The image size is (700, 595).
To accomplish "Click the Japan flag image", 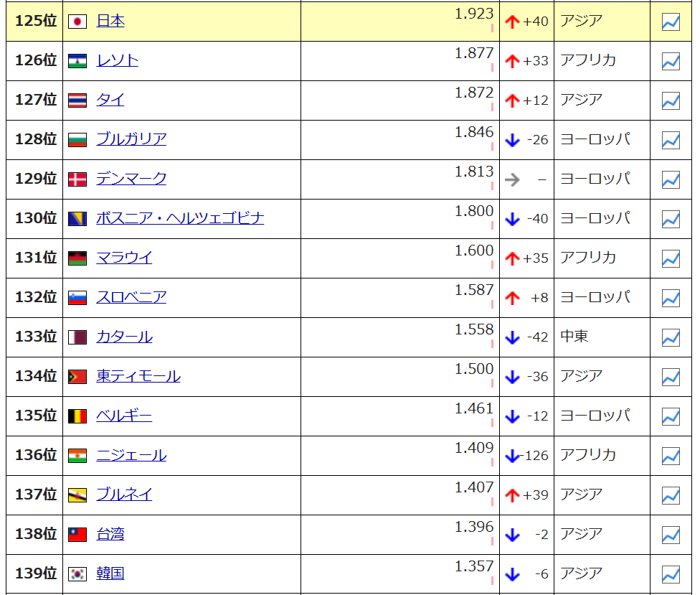I will click(77, 22).
